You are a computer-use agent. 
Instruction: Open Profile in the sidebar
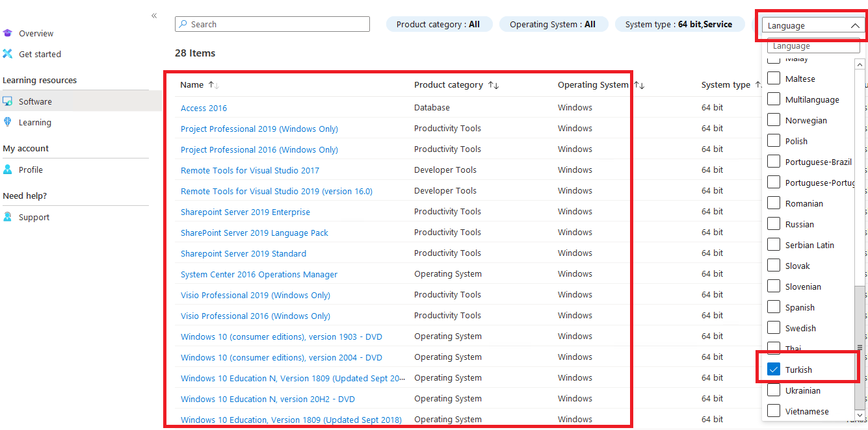[31, 170]
